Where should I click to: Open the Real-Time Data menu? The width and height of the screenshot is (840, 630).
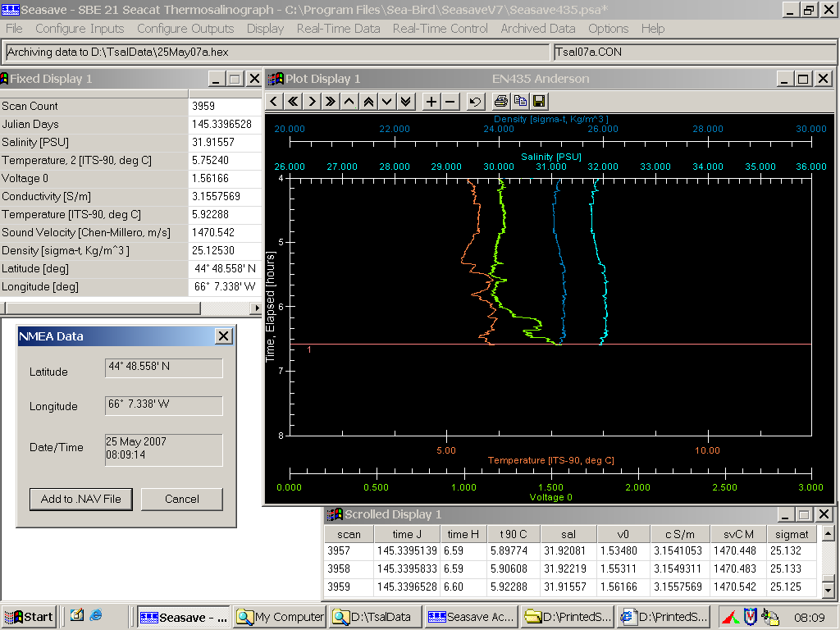tap(339, 29)
